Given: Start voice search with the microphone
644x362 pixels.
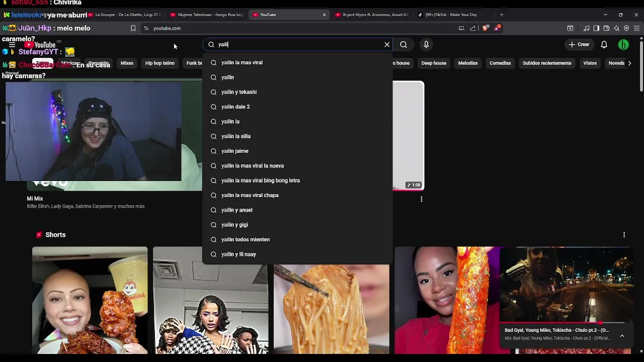Looking at the screenshot, I should (426, 45).
